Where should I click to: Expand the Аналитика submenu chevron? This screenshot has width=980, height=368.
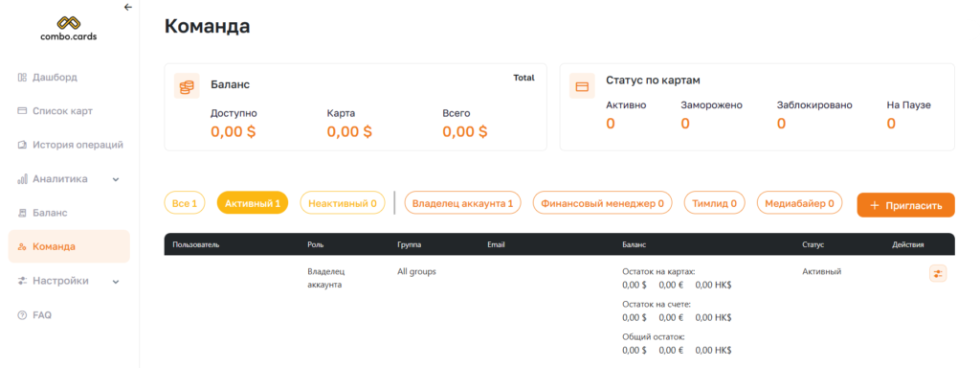116,179
